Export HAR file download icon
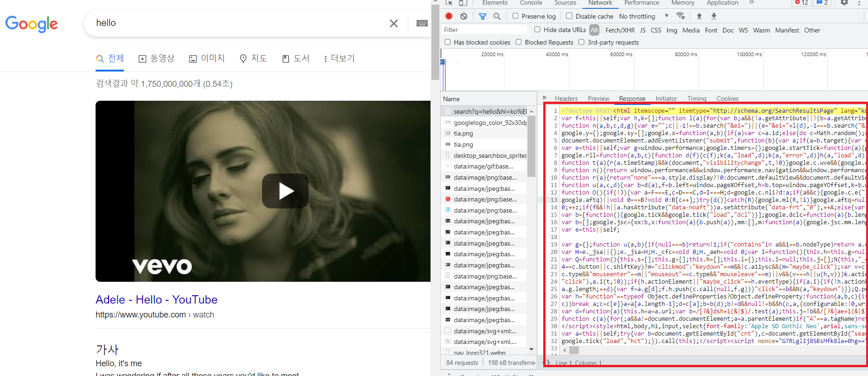Viewport: 868px width, 376px height. point(714,16)
